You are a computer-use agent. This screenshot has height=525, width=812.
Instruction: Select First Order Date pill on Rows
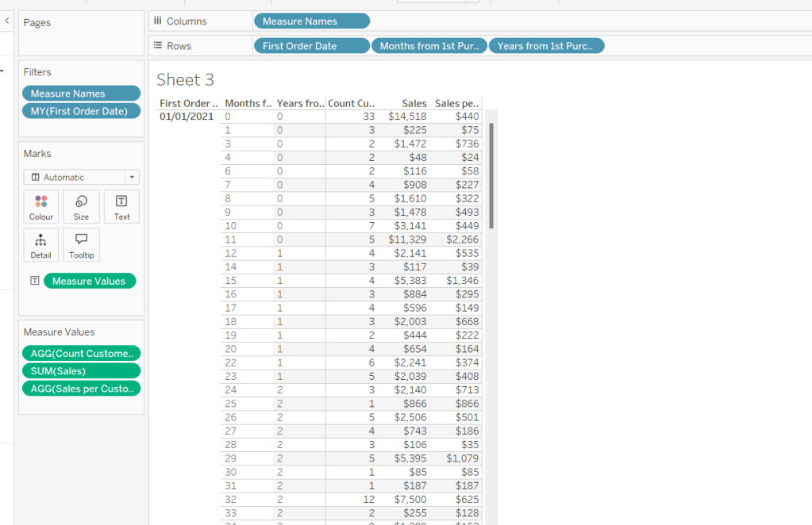click(x=311, y=46)
